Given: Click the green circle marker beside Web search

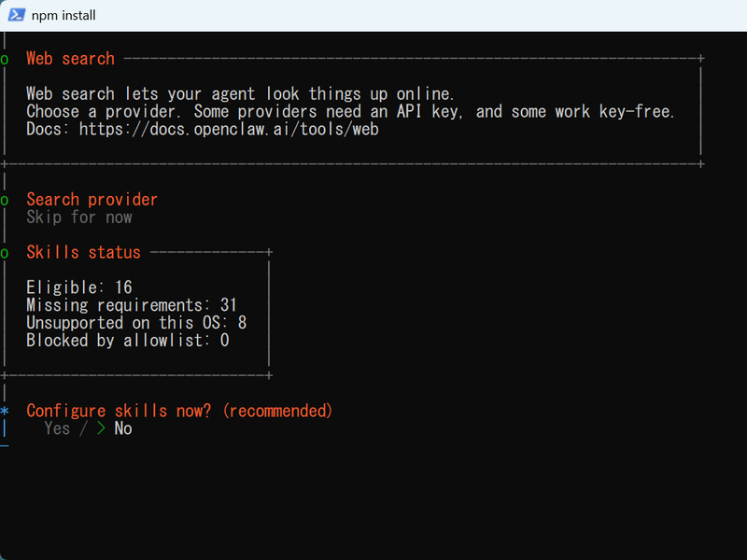Looking at the screenshot, I should [5, 60].
